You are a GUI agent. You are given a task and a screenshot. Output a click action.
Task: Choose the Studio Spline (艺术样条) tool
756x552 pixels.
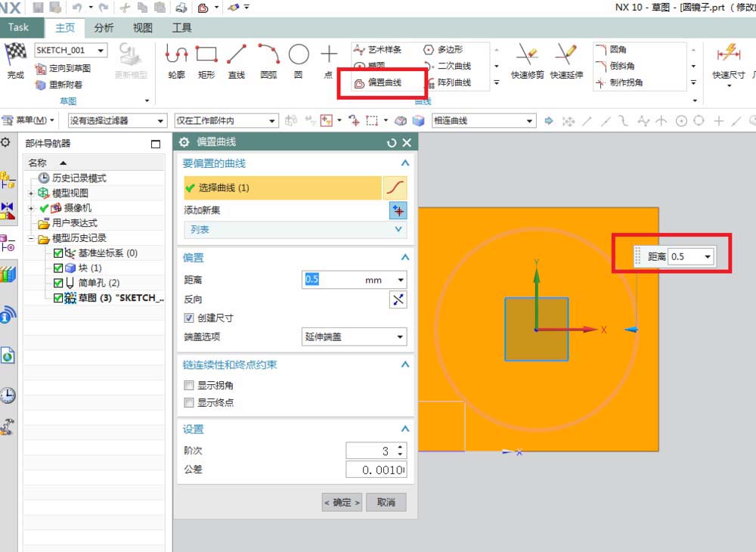click(x=377, y=49)
